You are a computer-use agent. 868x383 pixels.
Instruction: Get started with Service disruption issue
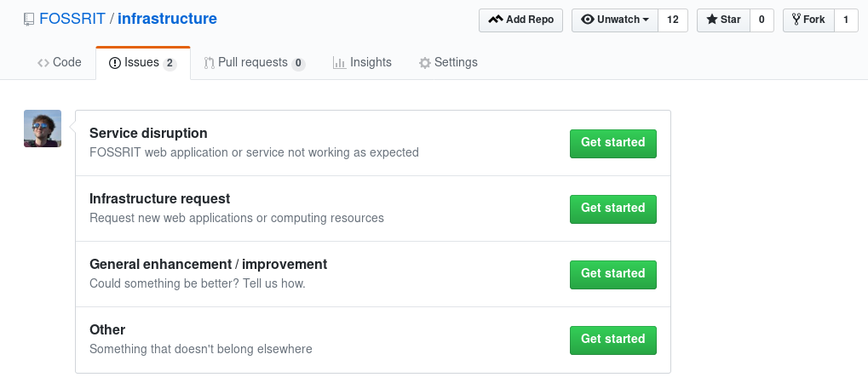612,143
